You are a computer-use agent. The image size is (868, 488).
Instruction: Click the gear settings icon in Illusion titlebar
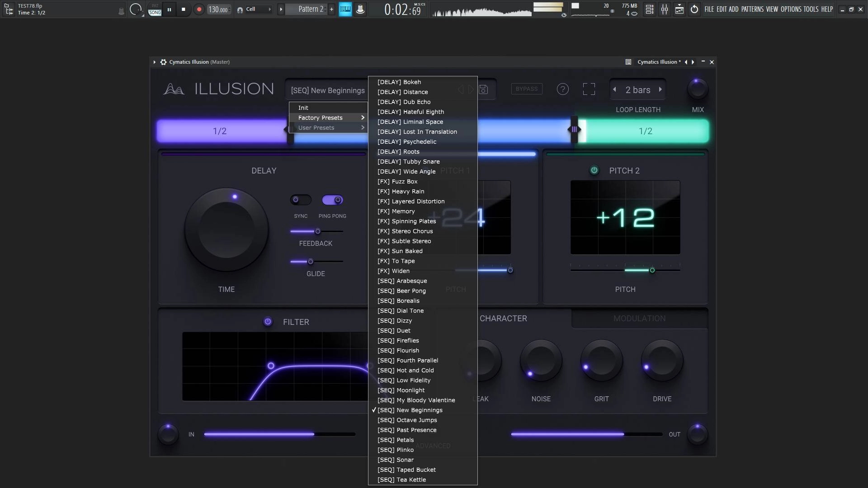[x=163, y=62]
